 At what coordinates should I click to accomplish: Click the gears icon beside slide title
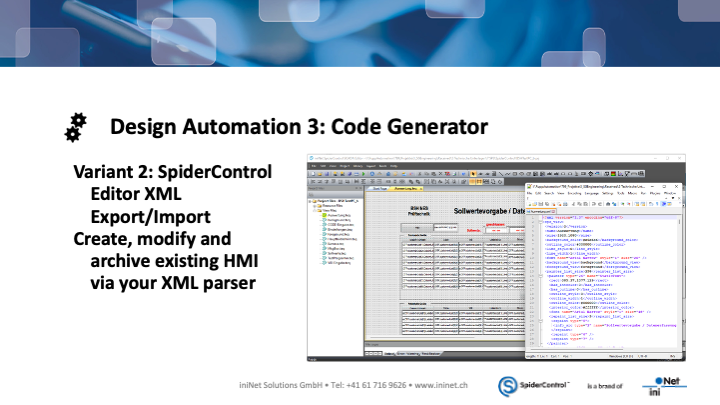tap(75, 127)
